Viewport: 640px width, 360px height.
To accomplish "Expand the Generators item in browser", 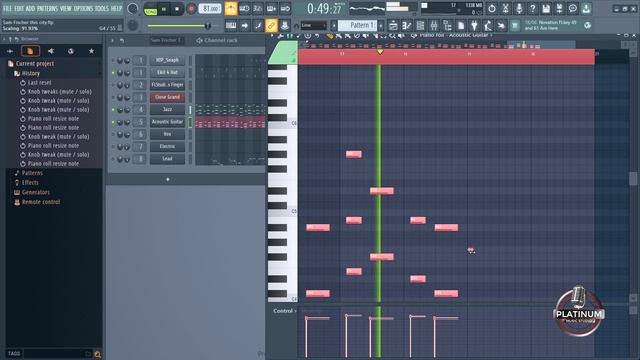I will pos(36,192).
